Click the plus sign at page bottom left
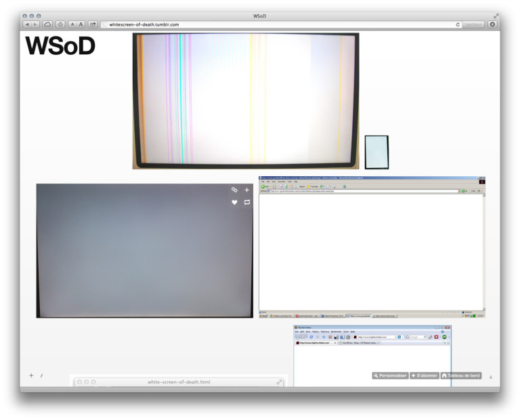 (x=31, y=375)
